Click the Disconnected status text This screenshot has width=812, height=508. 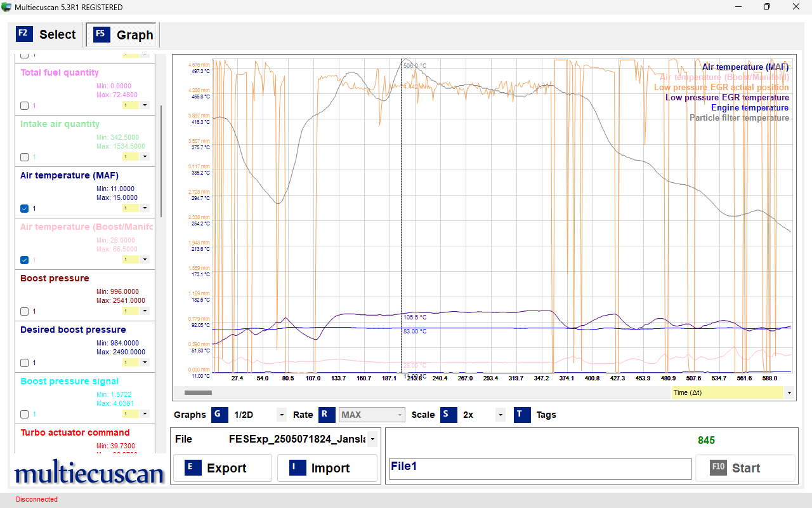[37, 499]
